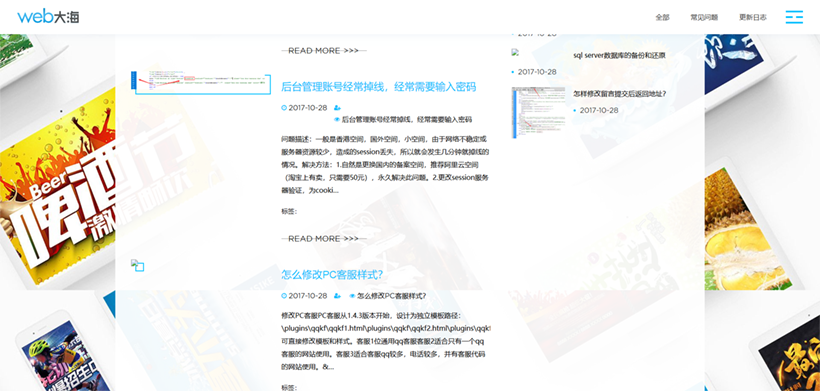Click the topmost READ MORE link
The height and width of the screenshot is (391, 820).
[x=324, y=51]
